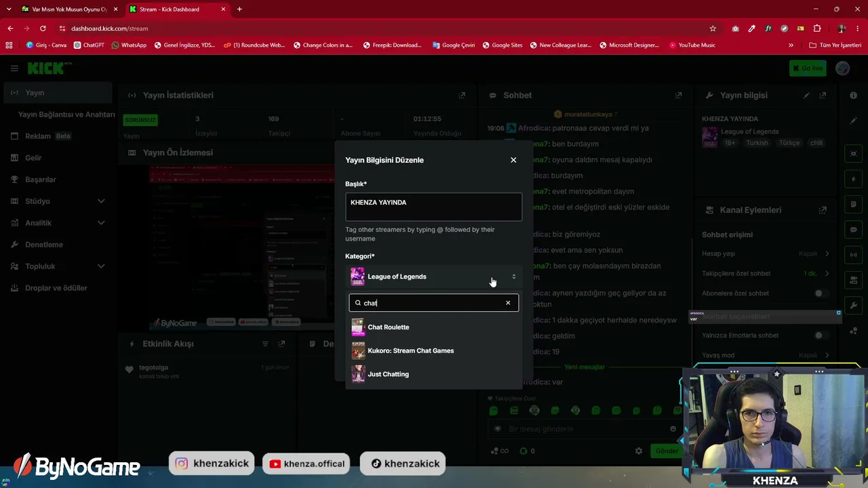Filter the Etkinlik Akışı feed

[265, 344]
